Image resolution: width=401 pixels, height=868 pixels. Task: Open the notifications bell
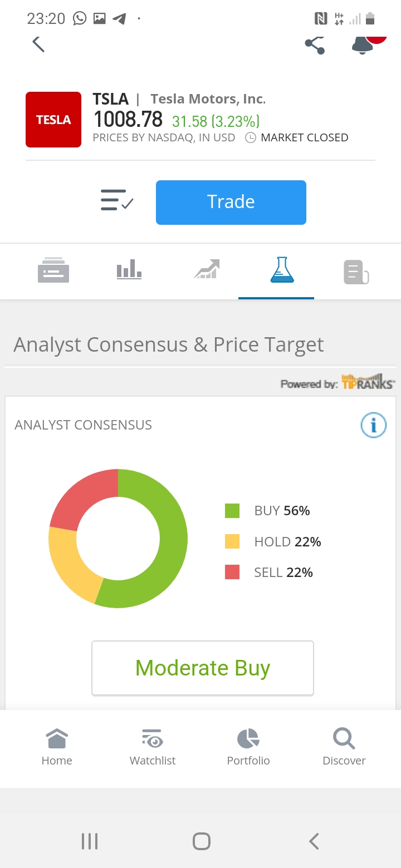tap(363, 45)
